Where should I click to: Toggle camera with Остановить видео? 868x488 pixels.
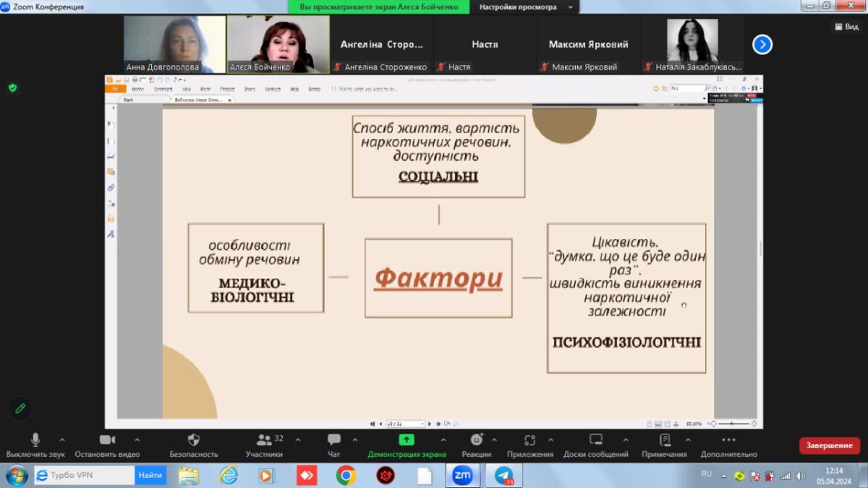[x=107, y=440]
